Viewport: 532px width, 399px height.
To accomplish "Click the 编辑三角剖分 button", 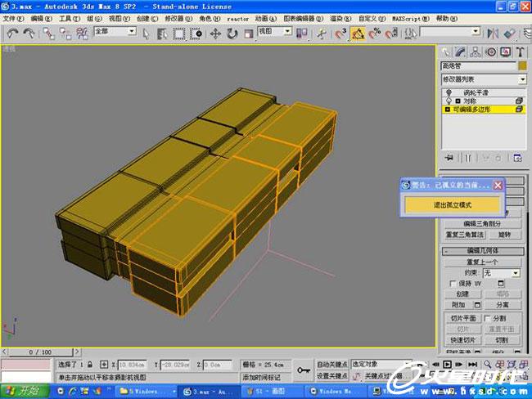I will [482, 224].
